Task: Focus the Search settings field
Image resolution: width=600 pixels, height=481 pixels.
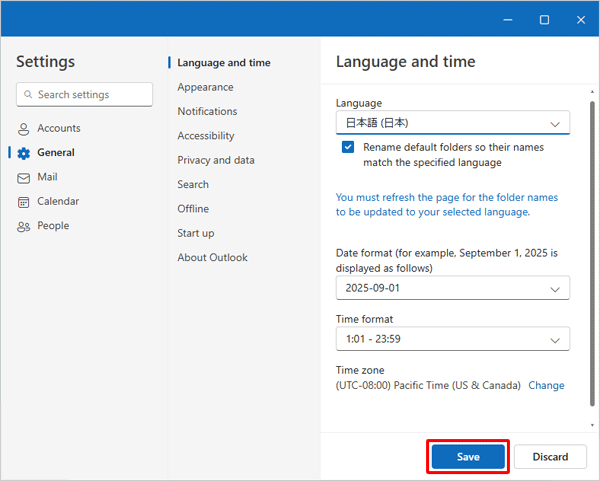Action: (x=84, y=94)
